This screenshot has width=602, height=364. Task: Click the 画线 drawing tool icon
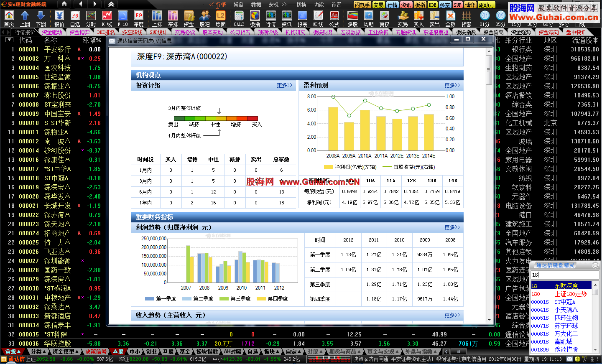(x=318, y=18)
